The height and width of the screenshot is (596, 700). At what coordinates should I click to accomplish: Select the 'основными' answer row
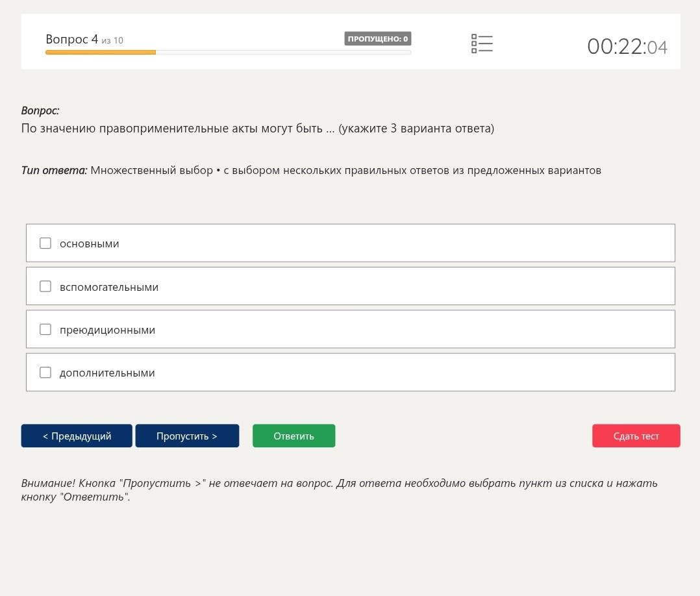(351, 243)
